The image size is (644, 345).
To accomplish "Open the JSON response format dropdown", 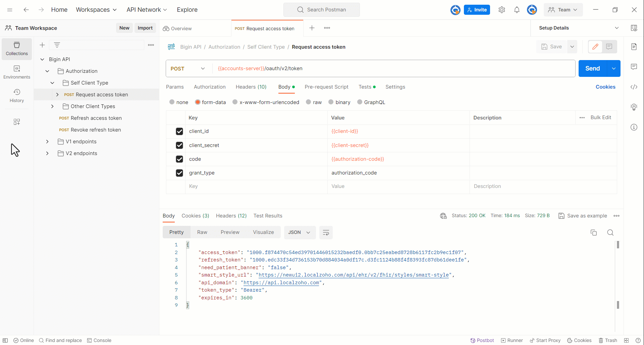I will click(300, 232).
